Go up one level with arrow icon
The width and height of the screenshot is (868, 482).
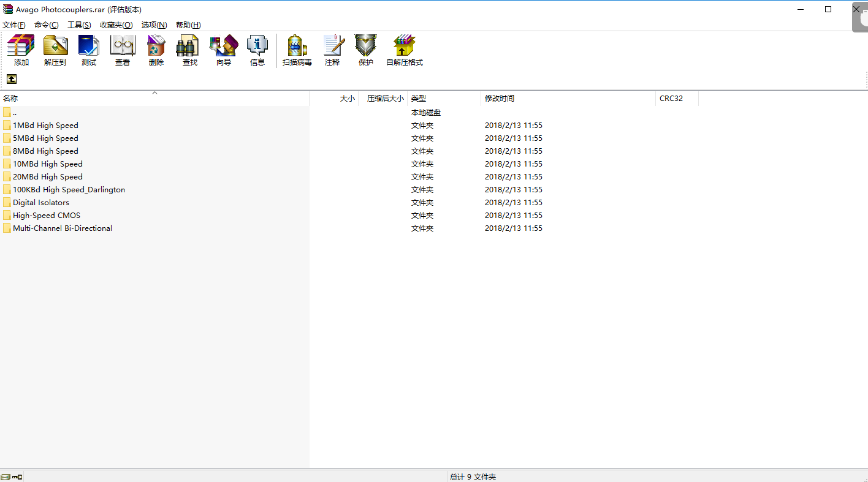point(12,79)
